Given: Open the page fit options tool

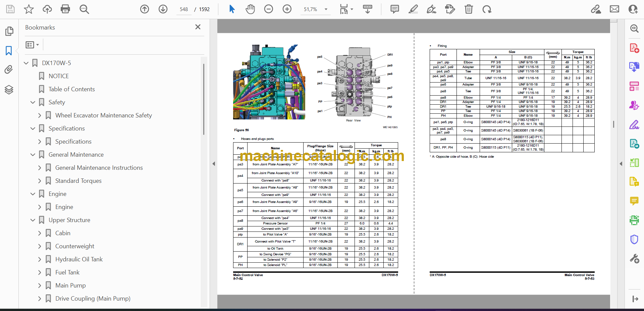Looking at the screenshot, I should 346,9.
